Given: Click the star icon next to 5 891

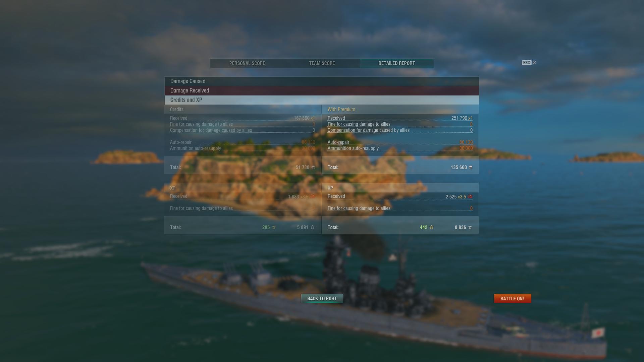Looking at the screenshot, I should pos(312,227).
